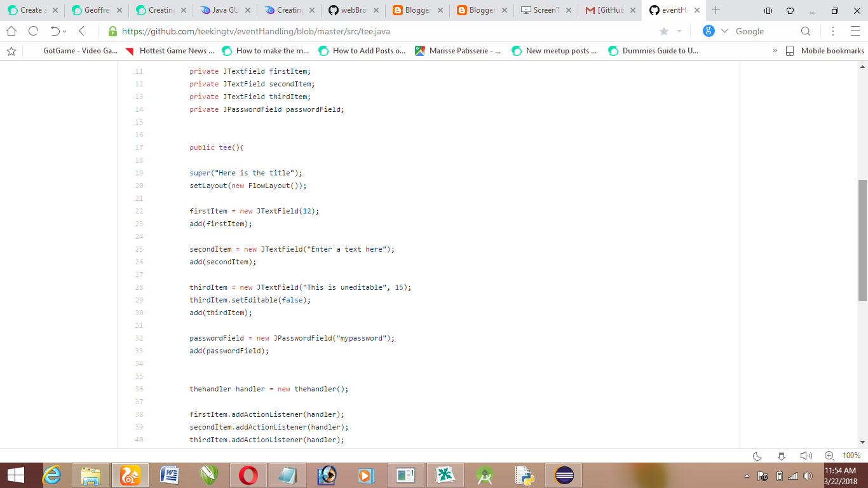Launch Internet Explorer from the taskbar
This screenshot has width=868, height=488.
[x=53, y=475]
